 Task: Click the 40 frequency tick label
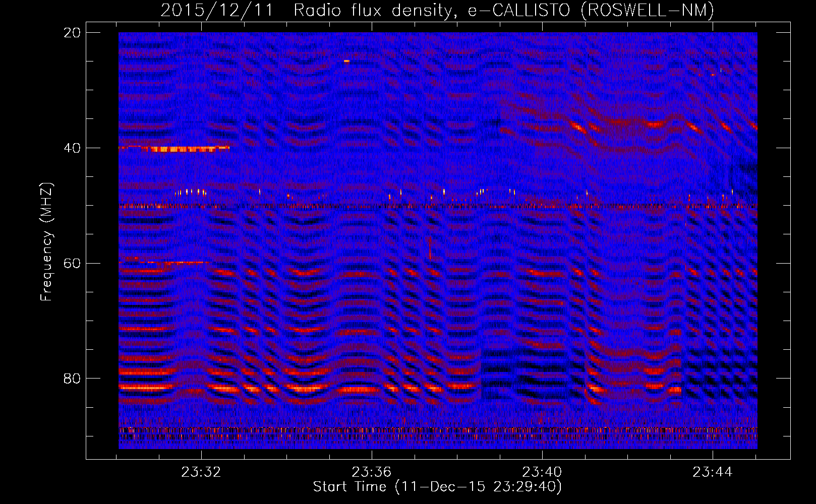73,148
